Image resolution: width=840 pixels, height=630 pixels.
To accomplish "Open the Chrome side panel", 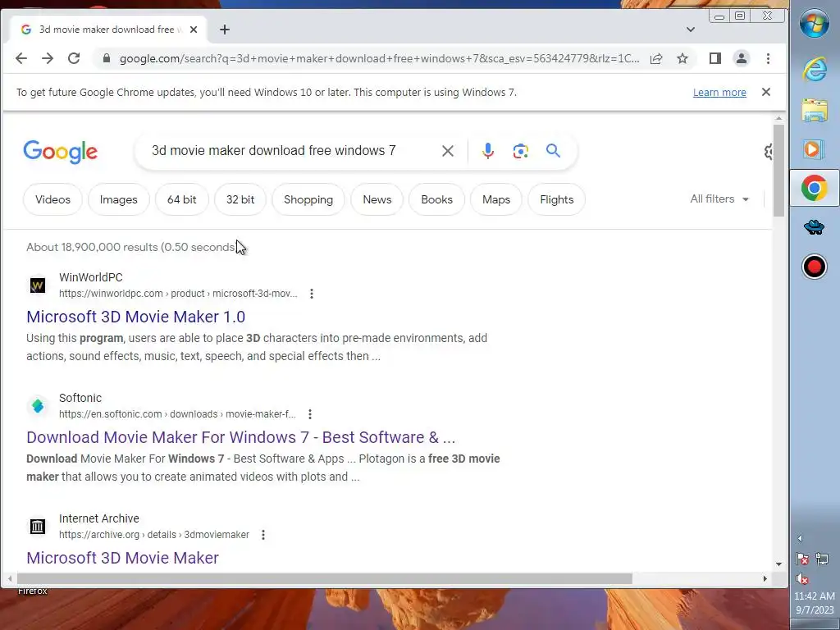I will click(x=715, y=58).
